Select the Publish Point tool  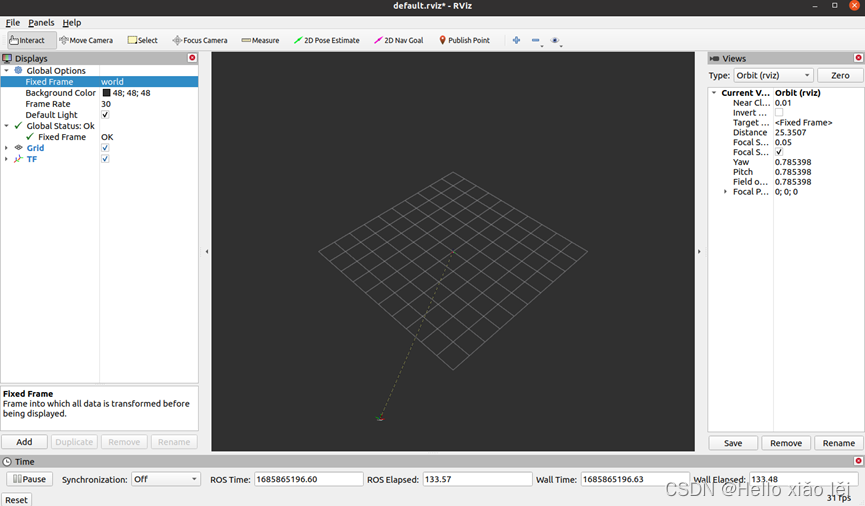tap(464, 40)
